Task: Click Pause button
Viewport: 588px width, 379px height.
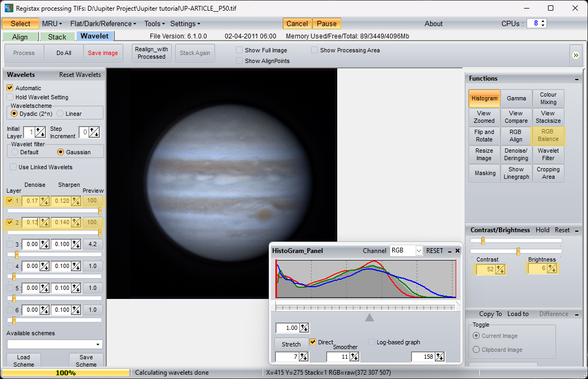Action: click(327, 23)
